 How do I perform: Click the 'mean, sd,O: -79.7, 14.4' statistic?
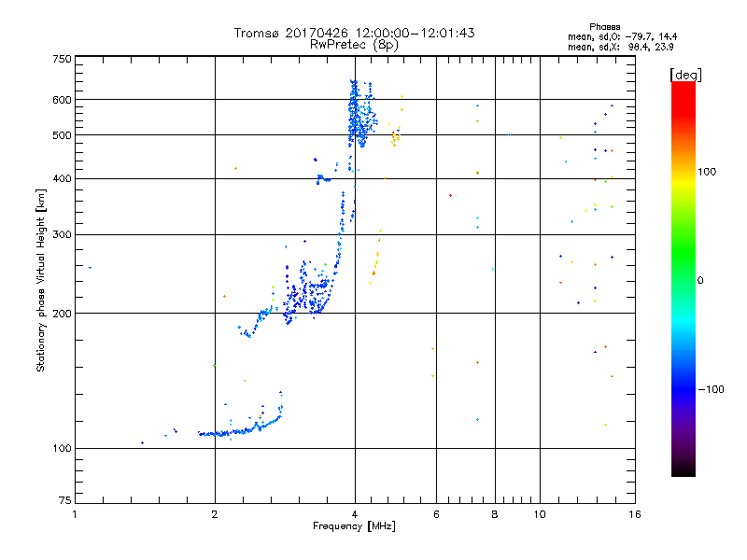(622, 36)
